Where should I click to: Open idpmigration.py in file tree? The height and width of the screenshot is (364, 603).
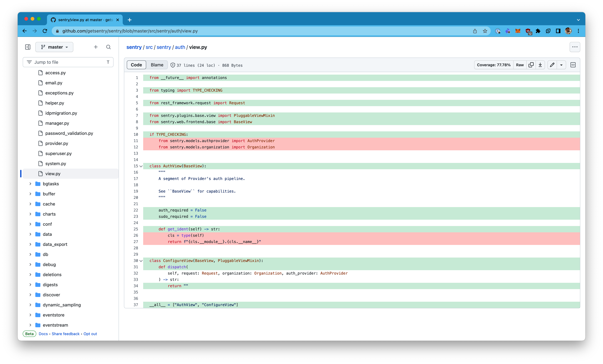(61, 113)
